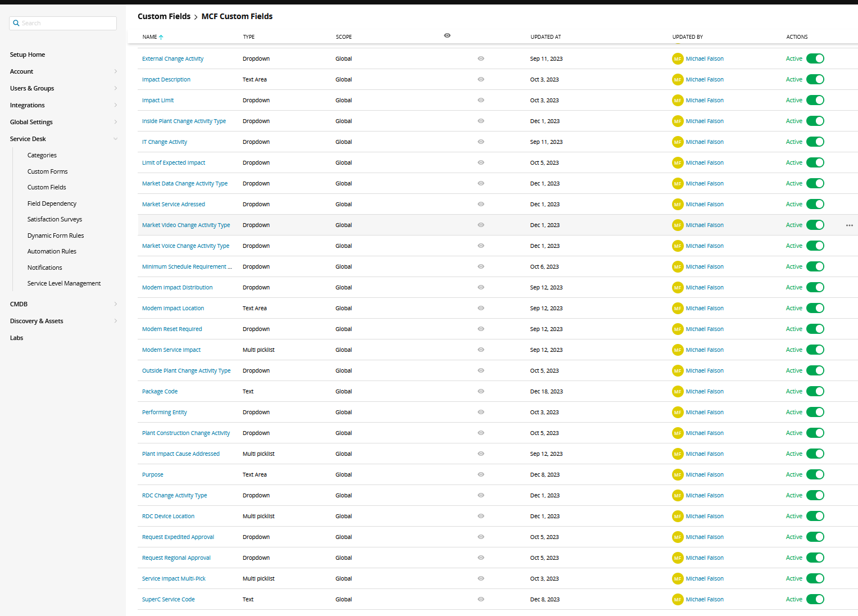This screenshot has width=858, height=616.
Task: Click the Custom Fields breadcrumb link
Action: (164, 16)
